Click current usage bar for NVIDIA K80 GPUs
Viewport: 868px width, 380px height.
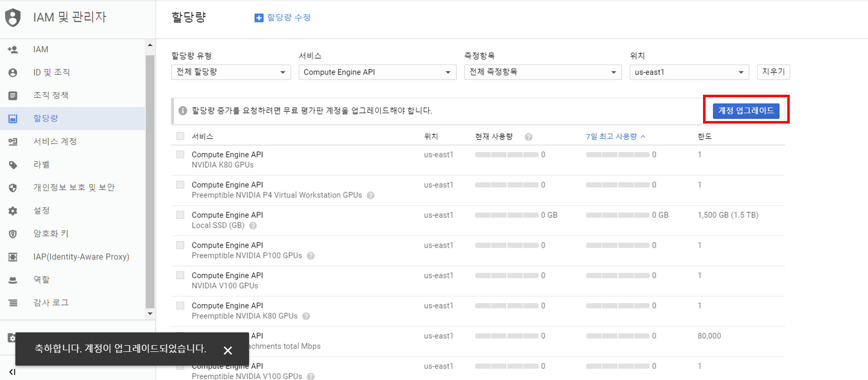coord(506,155)
